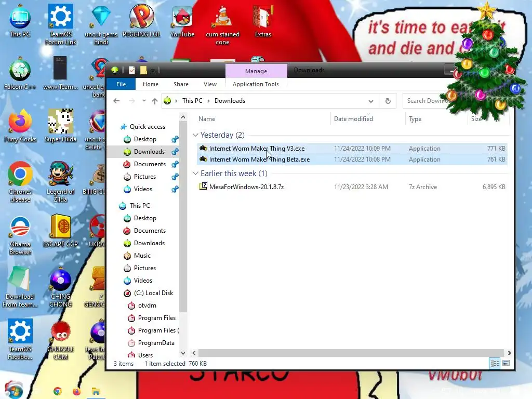This screenshot has height=399, width=532.
Task: Open the Start button on taskbar
Action: [x=14, y=390]
